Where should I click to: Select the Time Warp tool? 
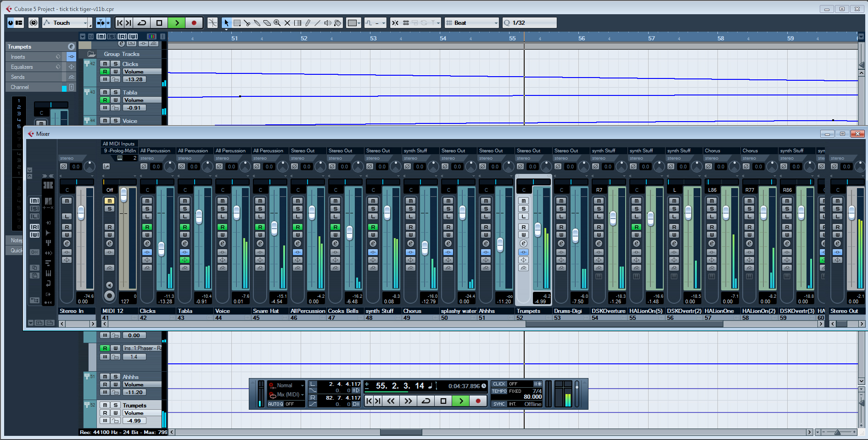coord(297,23)
